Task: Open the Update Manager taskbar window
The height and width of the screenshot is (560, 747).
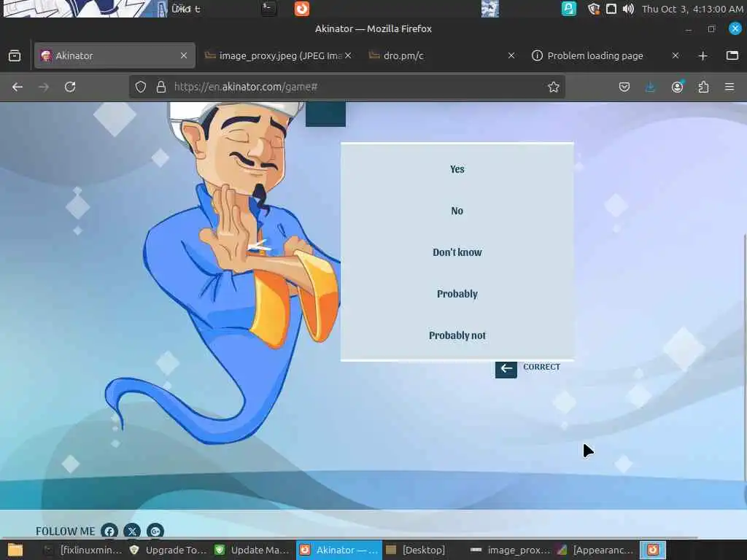Action: tap(253, 550)
